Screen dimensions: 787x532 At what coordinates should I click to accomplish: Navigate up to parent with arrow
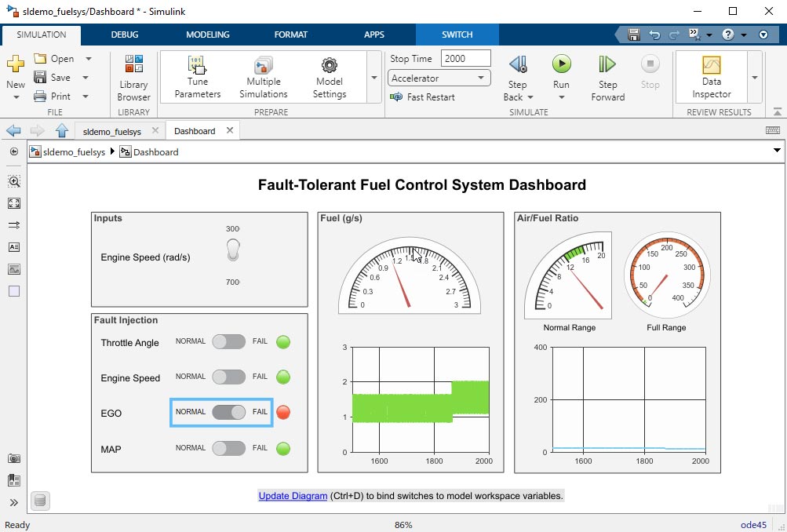(x=62, y=131)
